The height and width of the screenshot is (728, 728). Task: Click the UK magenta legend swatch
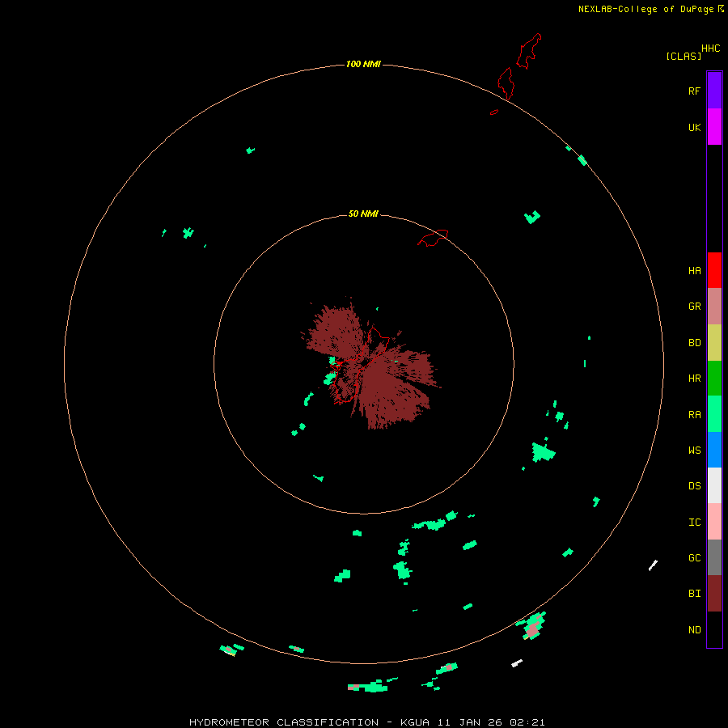714,127
